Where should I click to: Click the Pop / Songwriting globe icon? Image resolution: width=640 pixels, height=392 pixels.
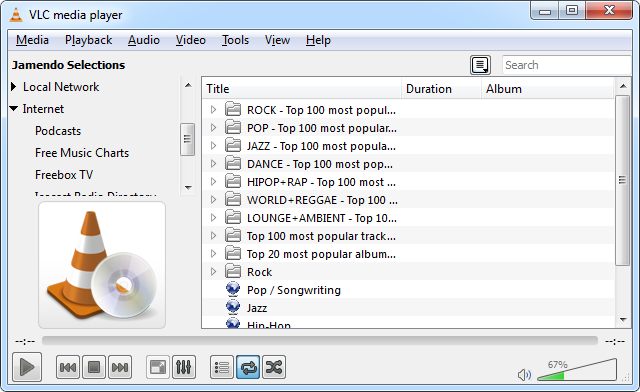pyautogui.click(x=233, y=289)
